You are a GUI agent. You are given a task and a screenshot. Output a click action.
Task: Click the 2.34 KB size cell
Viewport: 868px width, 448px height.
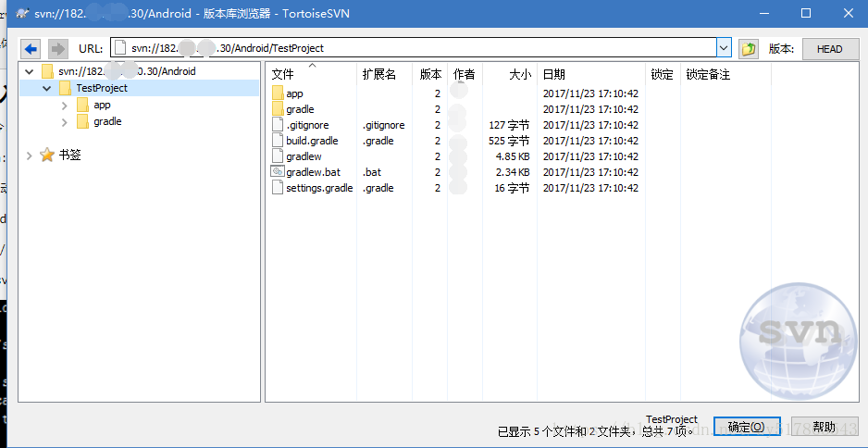513,172
